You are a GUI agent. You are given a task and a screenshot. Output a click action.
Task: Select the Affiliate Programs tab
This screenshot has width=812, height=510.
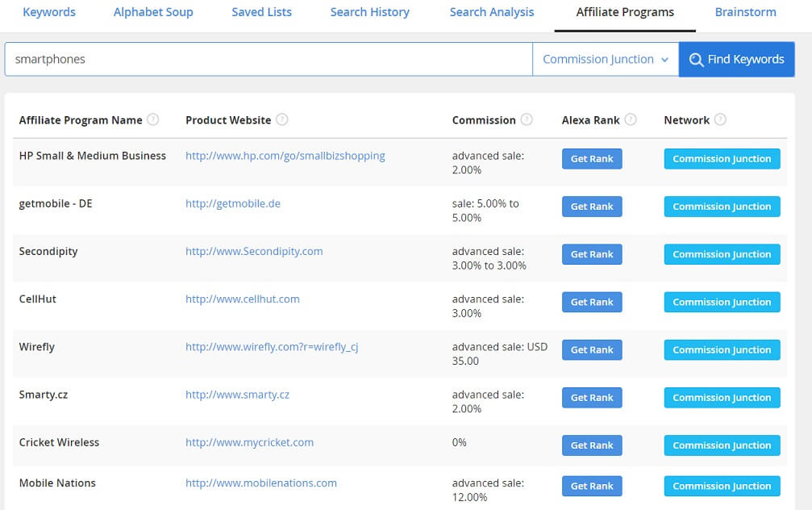pos(625,12)
